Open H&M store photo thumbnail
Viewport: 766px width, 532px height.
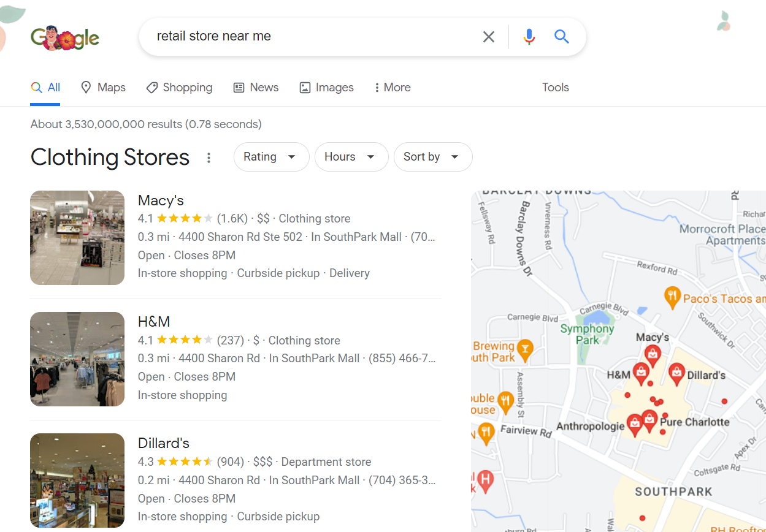click(x=77, y=359)
